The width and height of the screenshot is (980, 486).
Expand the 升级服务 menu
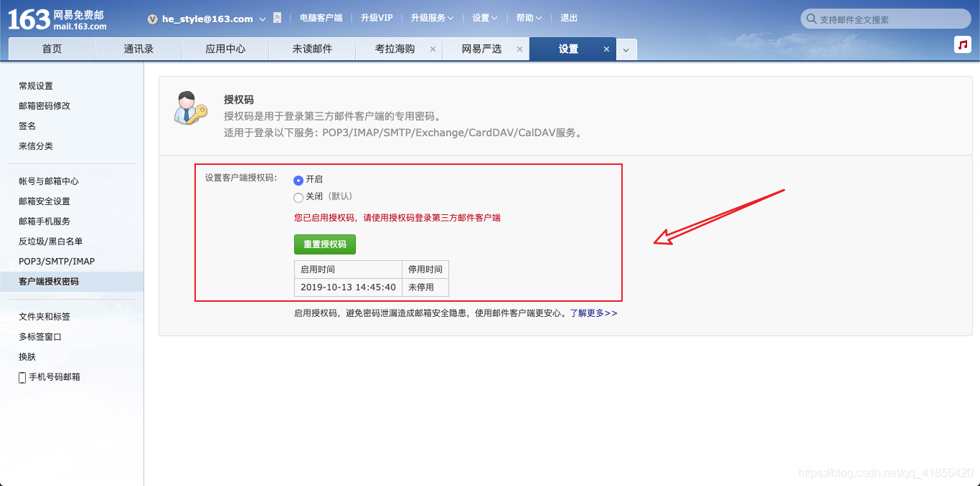point(433,18)
